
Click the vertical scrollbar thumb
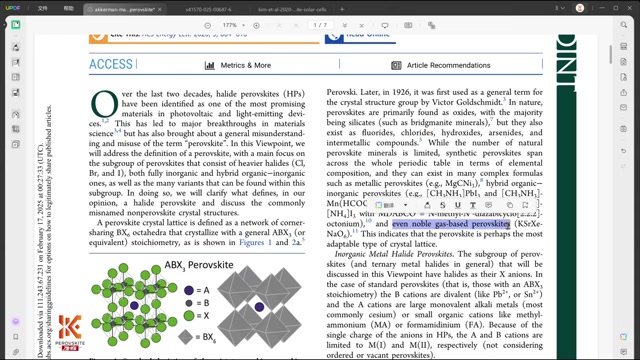click(x=611, y=54)
